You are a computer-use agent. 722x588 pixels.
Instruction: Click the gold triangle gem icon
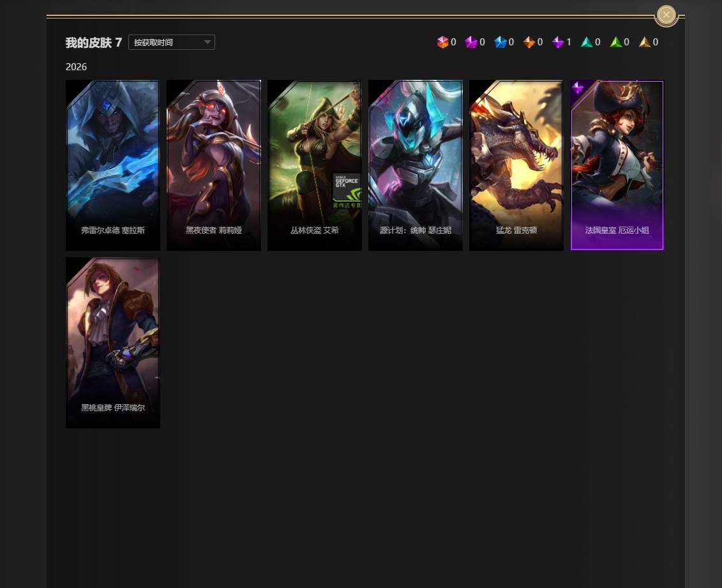point(645,42)
